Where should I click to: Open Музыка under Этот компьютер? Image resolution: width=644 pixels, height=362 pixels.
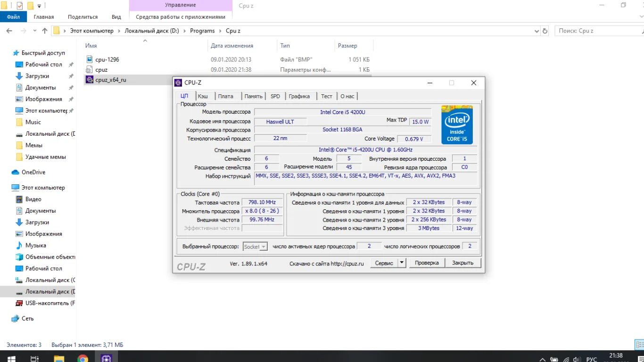(x=35, y=246)
